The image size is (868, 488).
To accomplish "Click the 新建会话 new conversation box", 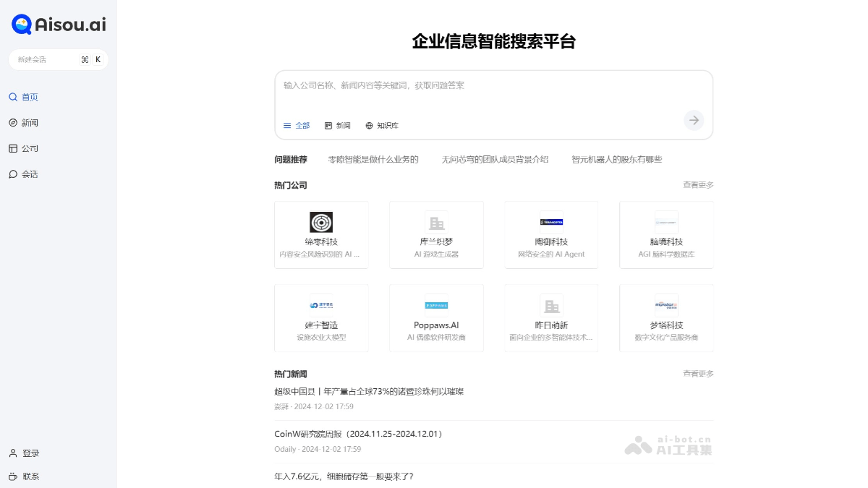I will (x=58, y=59).
